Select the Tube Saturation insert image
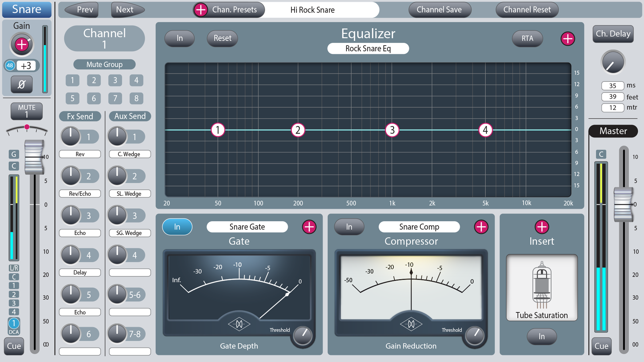The width and height of the screenshot is (644, 362). (x=542, y=287)
